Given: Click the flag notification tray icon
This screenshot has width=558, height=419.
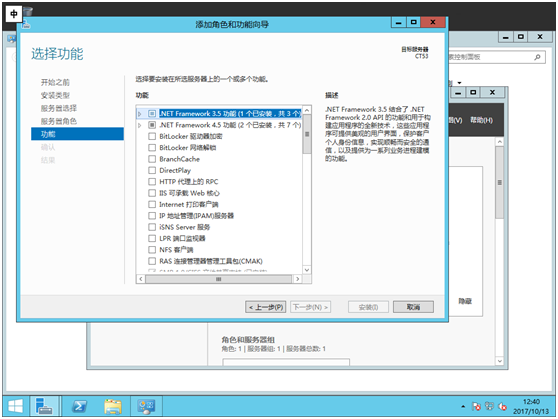Looking at the screenshot, I should click(x=476, y=406).
